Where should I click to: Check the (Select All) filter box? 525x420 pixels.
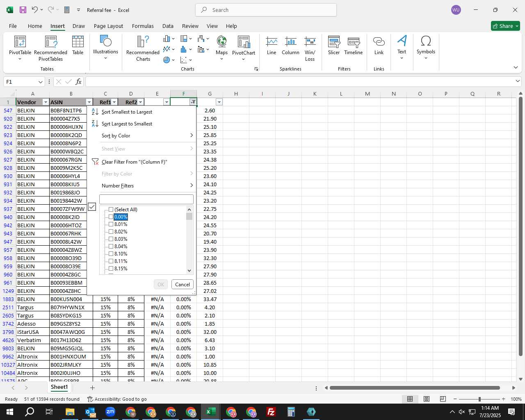111,210
